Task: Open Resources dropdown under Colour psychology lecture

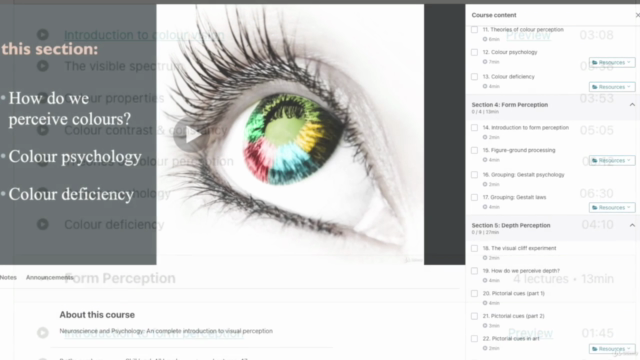Action: (x=612, y=62)
